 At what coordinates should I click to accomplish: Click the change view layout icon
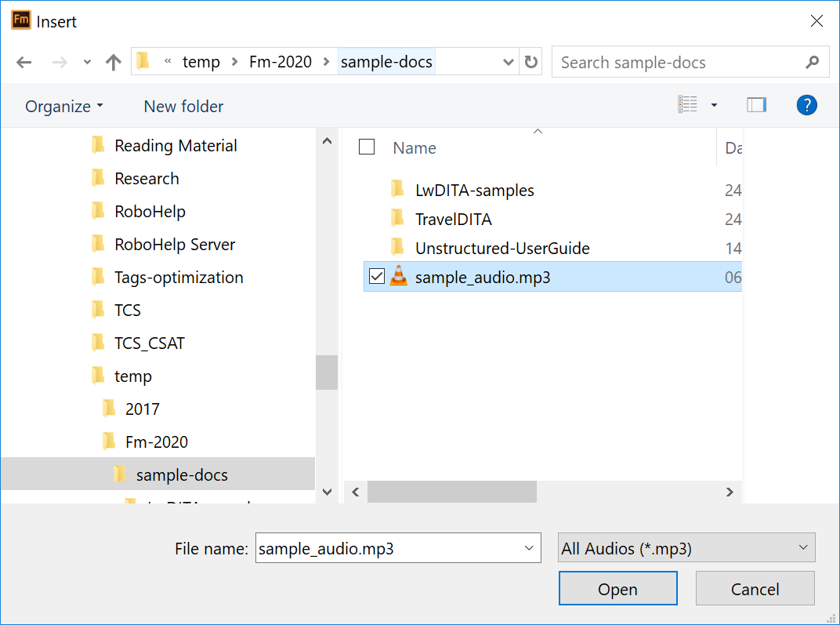[688, 105]
